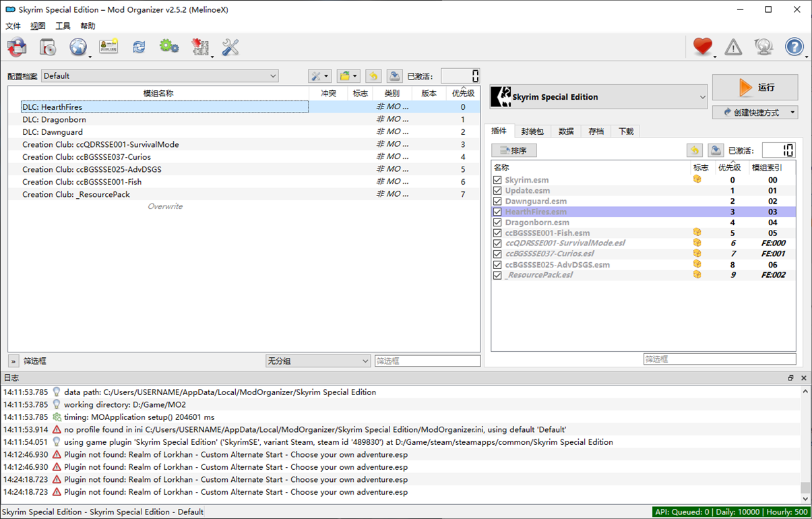Open the puzzle piece tools icon
The width and height of the screenshot is (812, 519).
[200, 47]
